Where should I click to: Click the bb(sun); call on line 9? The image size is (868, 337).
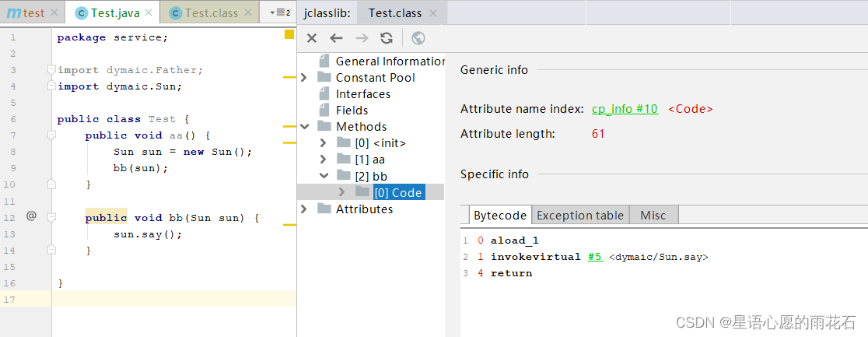point(141,168)
